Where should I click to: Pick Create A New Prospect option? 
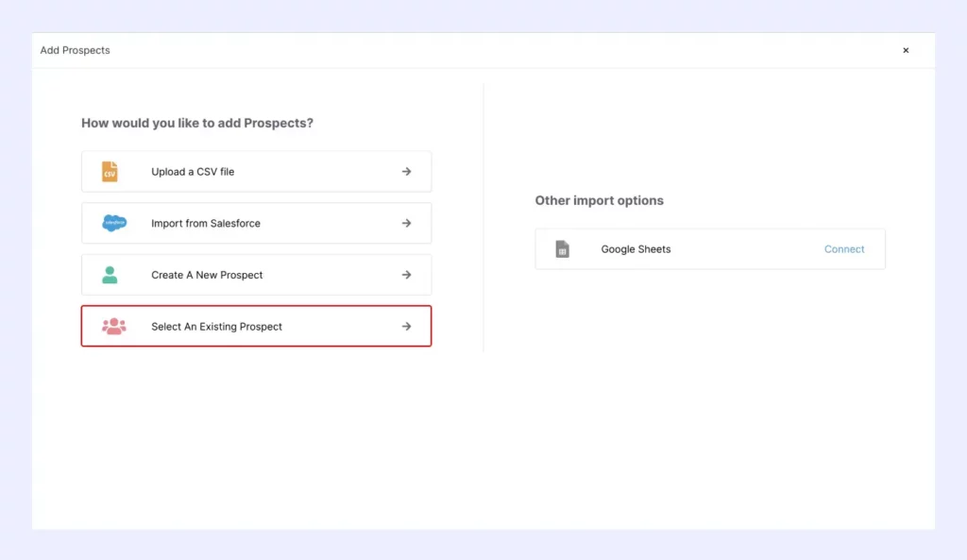click(x=257, y=275)
